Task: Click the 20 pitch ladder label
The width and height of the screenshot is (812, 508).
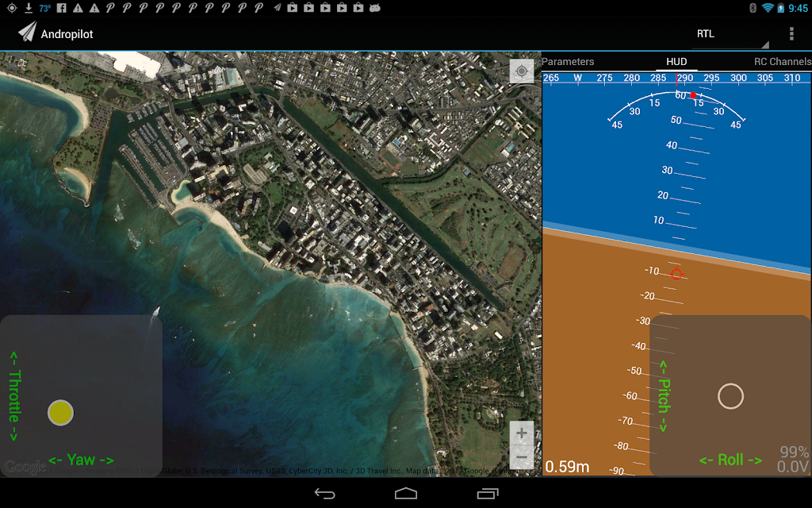Action: click(663, 195)
